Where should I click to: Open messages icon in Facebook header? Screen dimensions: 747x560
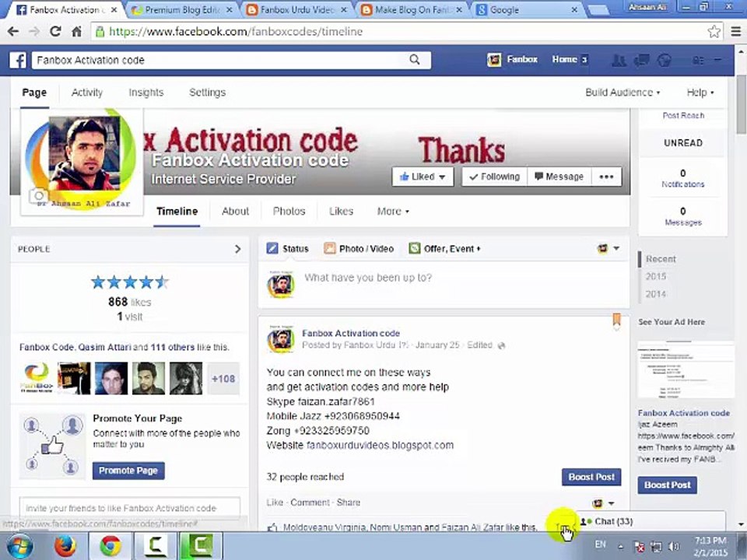pyautogui.click(x=641, y=60)
